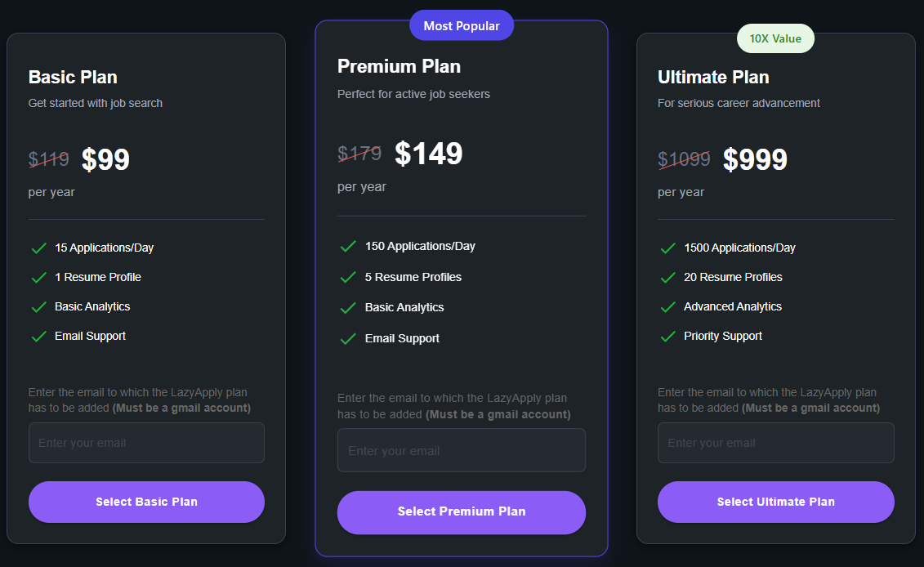
Task: Select Premium Plan
Action: tap(462, 512)
